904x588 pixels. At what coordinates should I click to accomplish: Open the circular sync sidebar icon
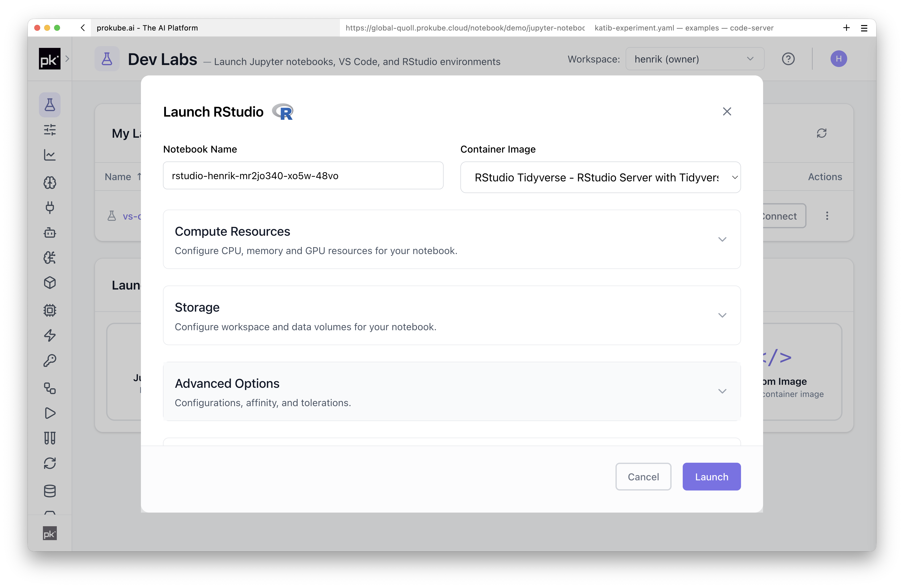(50, 463)
